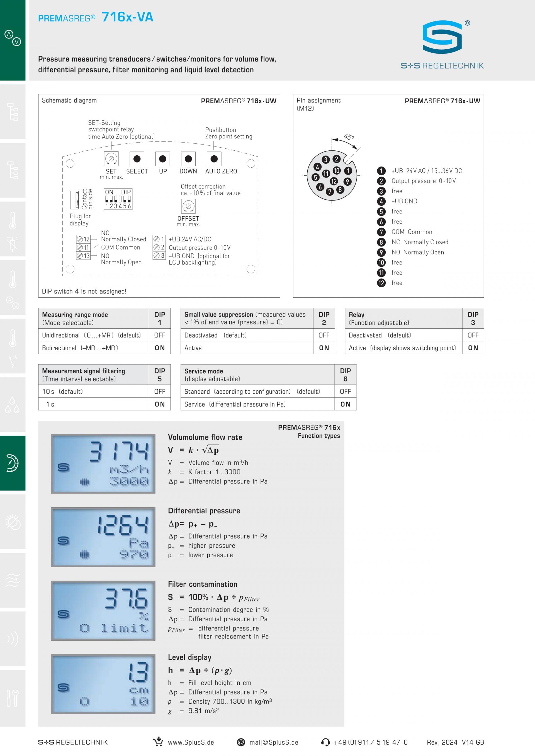Click the OFFSET potentiometer dial
This screenshot has height=756, width=535.
pyautogui.click(x=188, y=206)
